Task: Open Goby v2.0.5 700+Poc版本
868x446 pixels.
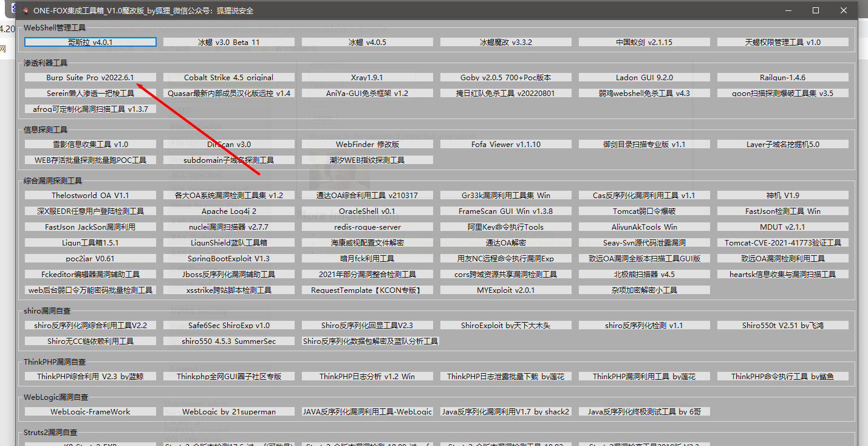Action: (506, 78)
